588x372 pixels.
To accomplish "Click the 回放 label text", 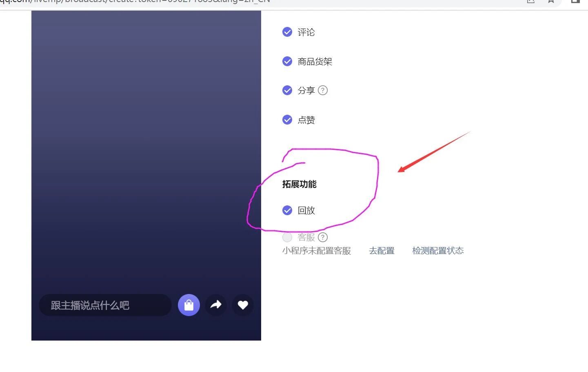I will [x=306, y=211].
